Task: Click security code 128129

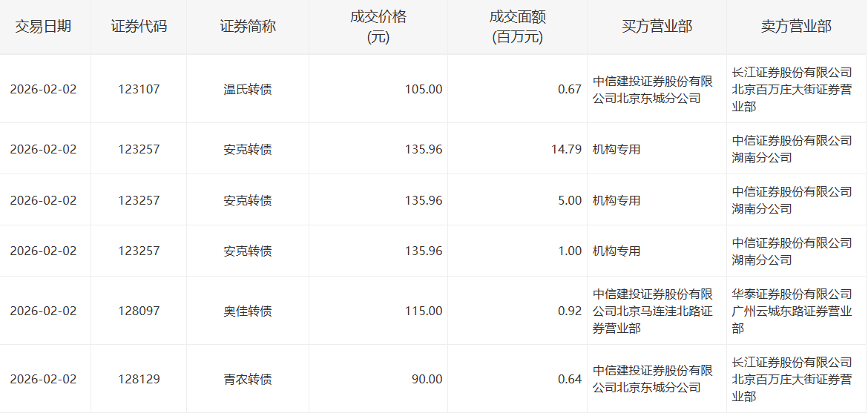Action: point(139,379)
